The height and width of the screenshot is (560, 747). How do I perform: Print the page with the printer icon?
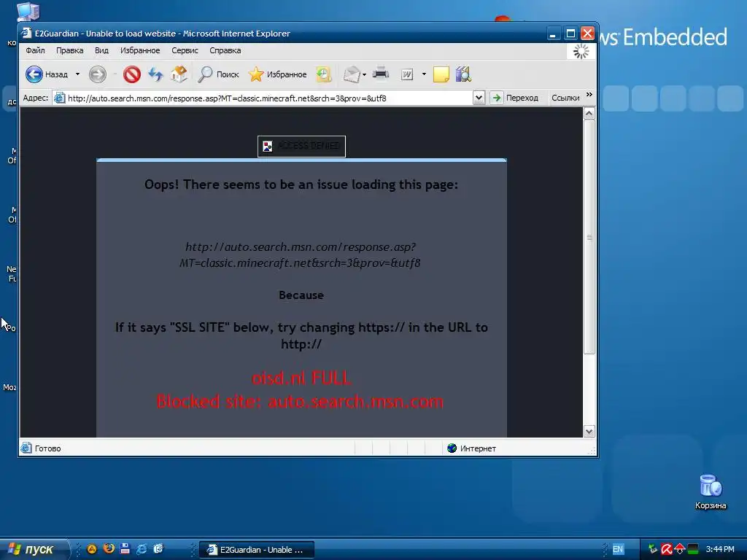[x=381, y=74]
